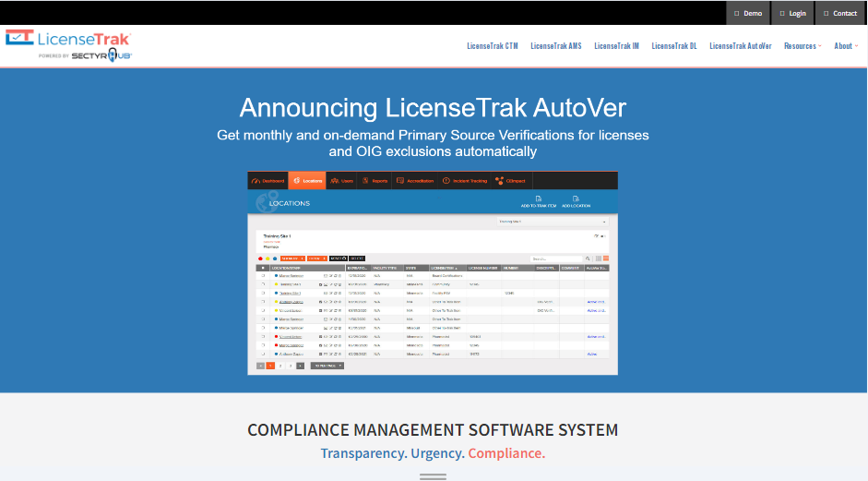Click the previous page arrow
This screenshot has height=481, width=868.
(260, 366)
